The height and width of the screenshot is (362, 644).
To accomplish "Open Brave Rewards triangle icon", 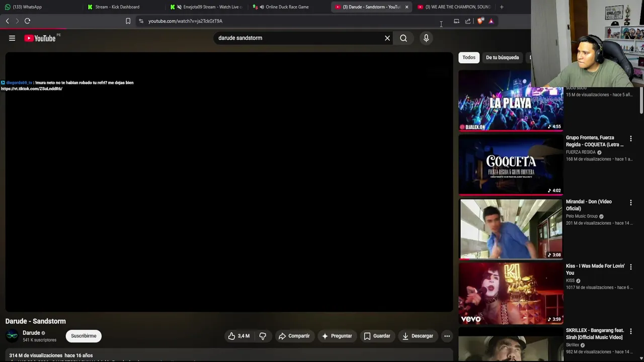I will tap(491, 21).
